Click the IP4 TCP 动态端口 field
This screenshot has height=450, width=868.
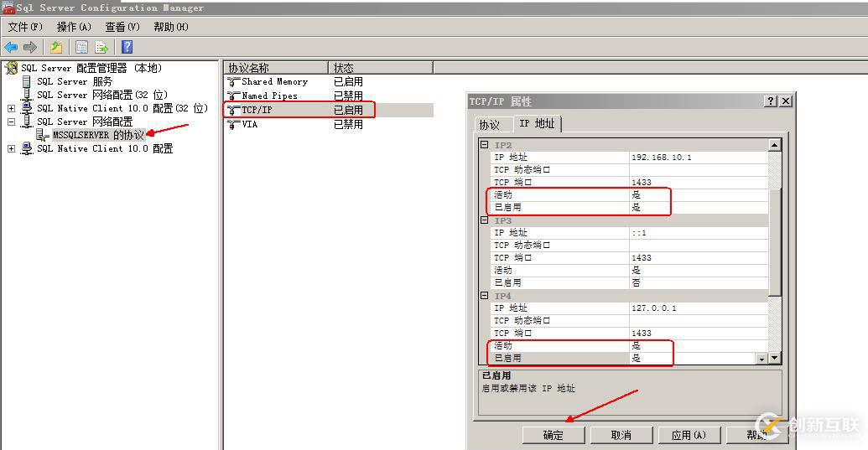click(x=699, y=321)
